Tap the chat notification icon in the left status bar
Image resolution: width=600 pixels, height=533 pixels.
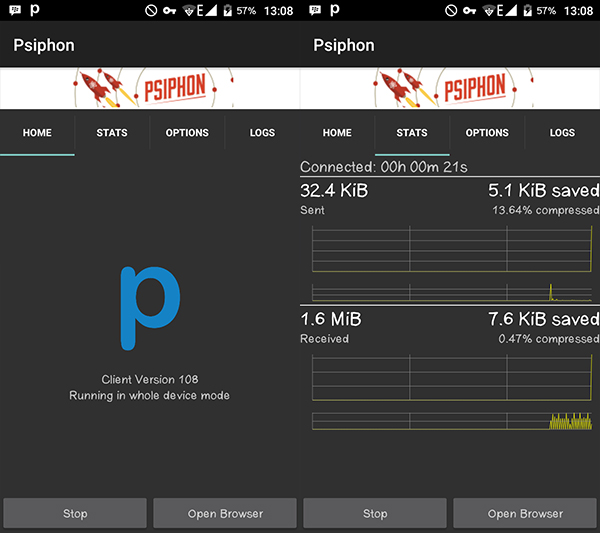point(15,10)
